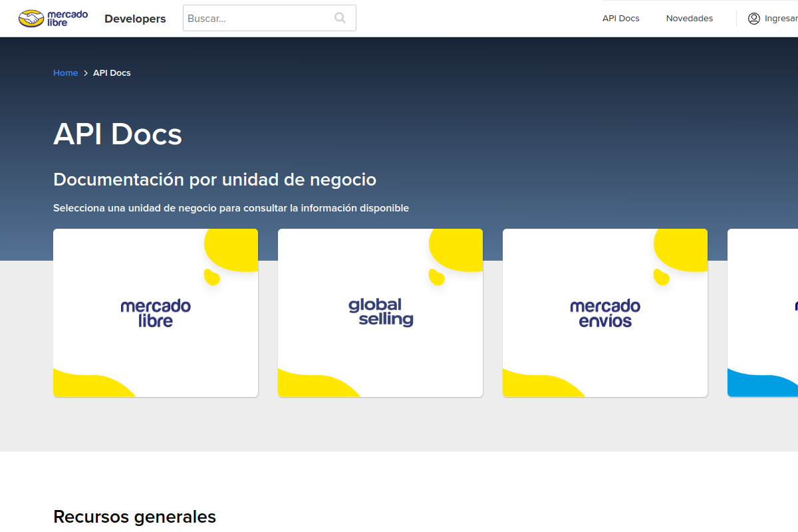Image resolution: width=798 pixels, height=532 pixels.
Task: Open API Docs in top navigation
Action: coord(621,19)
